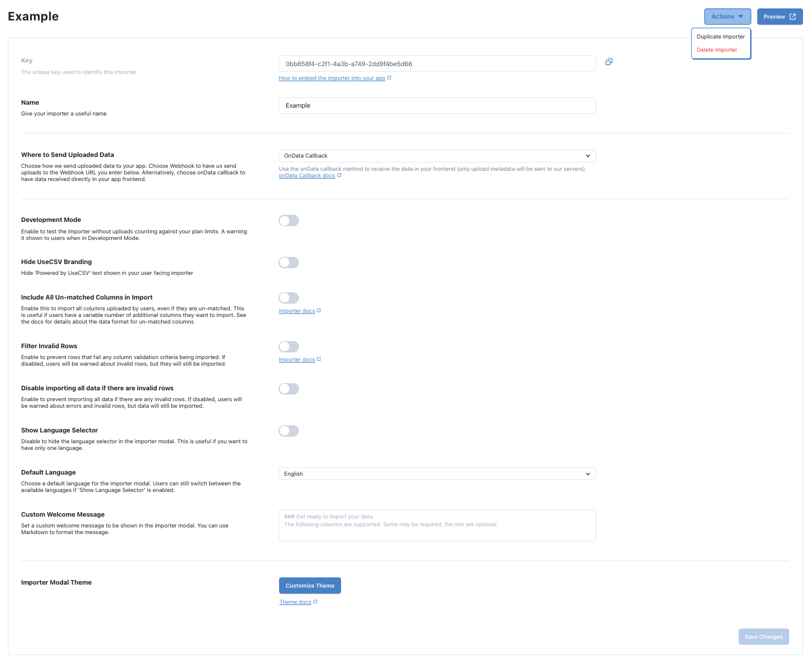The width and height of the screenshot is (812, 664).
Task: Click the Custom Welcome Message text area
Action: pos(437,525)
